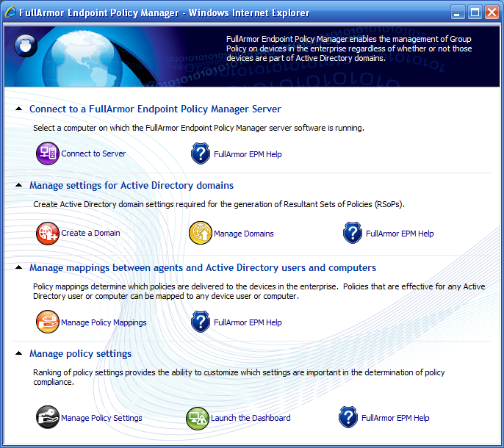Image resolution: width=504 pixels, height=448 pixels.
Task: Click the green Launch the Dashboard icon
Action: point(198,418)
